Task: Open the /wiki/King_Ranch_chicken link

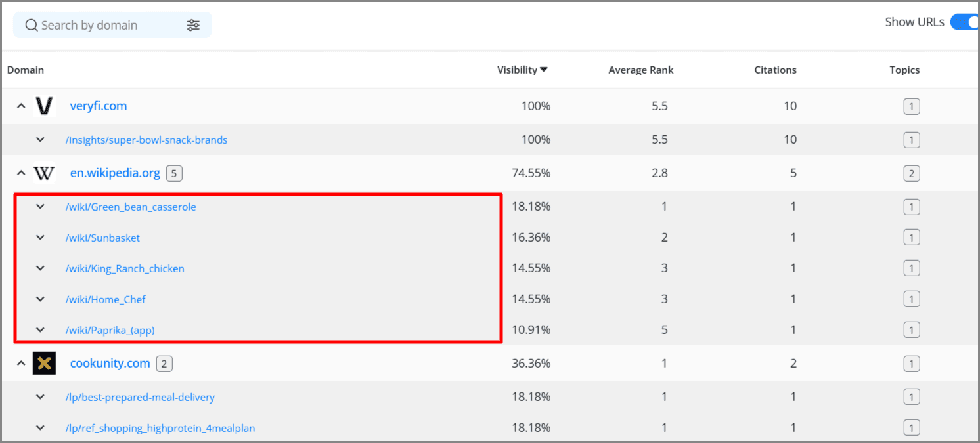Action: pyautogui.click(x=125, y=268)
